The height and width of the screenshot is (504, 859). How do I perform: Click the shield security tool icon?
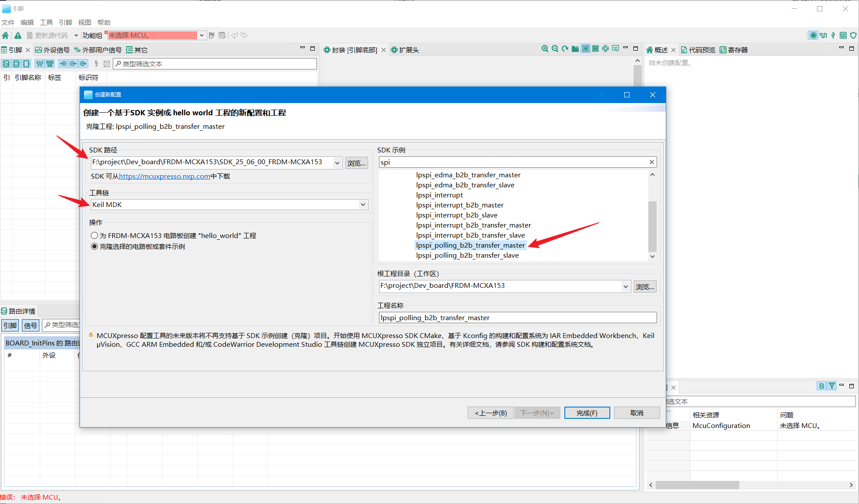853,35
